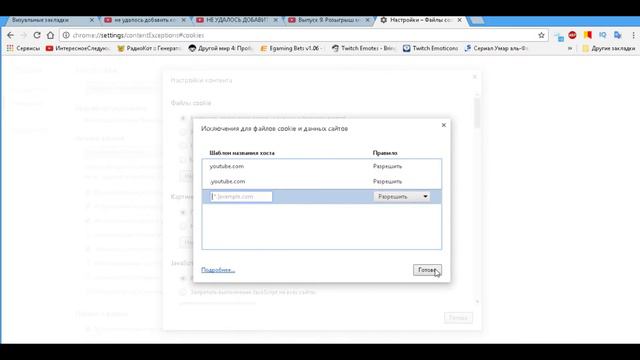Image resolution: width=640 pixels, height=360 pixels.
Task: Click the Правило column header
Action: point(385,153)
